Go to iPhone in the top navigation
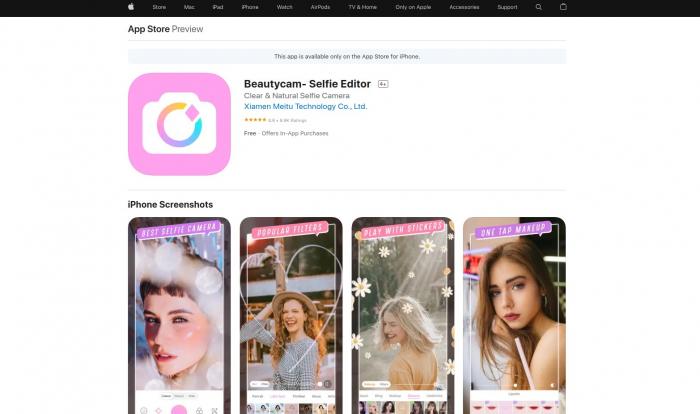This screenshot has width=700, height=414. (250, 7)
